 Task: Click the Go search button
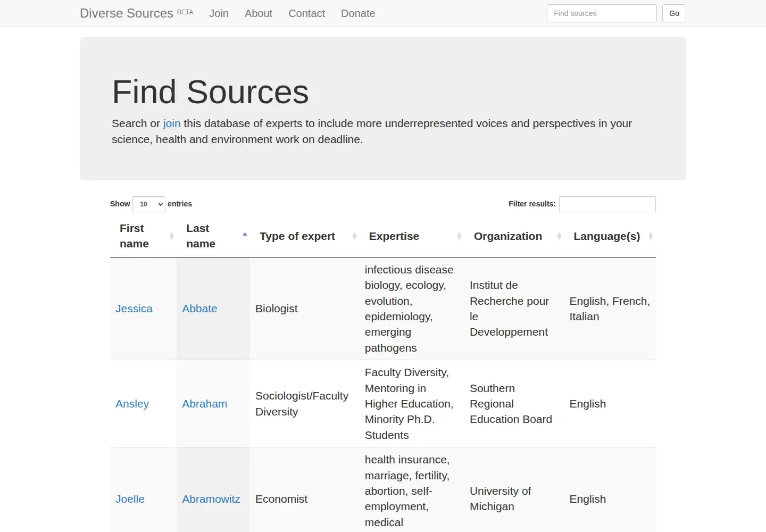[x=674, y=13]
